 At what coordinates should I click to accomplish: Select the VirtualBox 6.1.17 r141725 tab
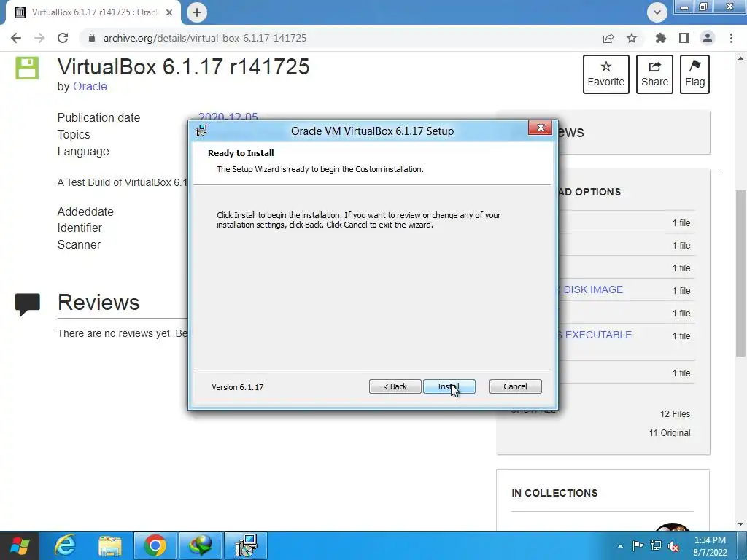pyautogui.click(x=93, y=12)
